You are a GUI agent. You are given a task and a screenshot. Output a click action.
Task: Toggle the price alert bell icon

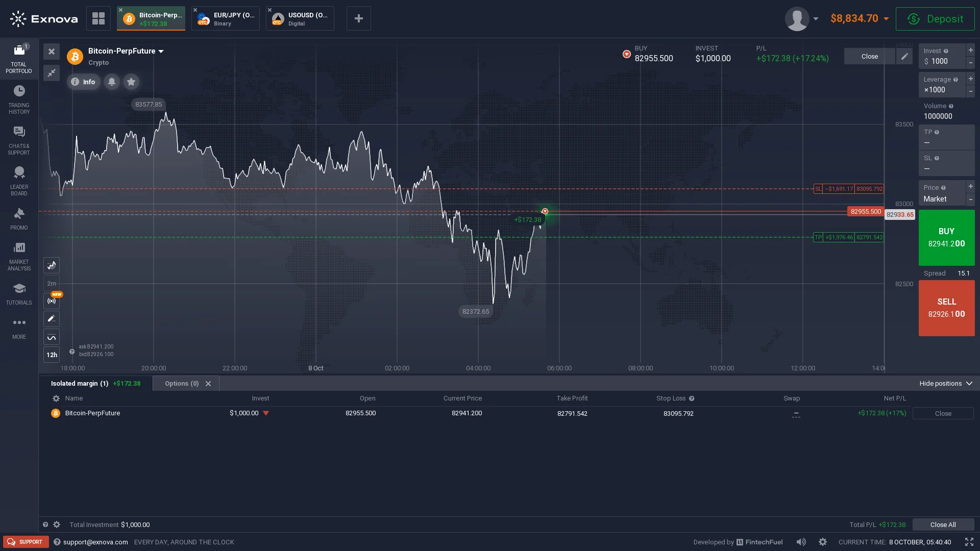pyautogui.click(x=112, y=82)
